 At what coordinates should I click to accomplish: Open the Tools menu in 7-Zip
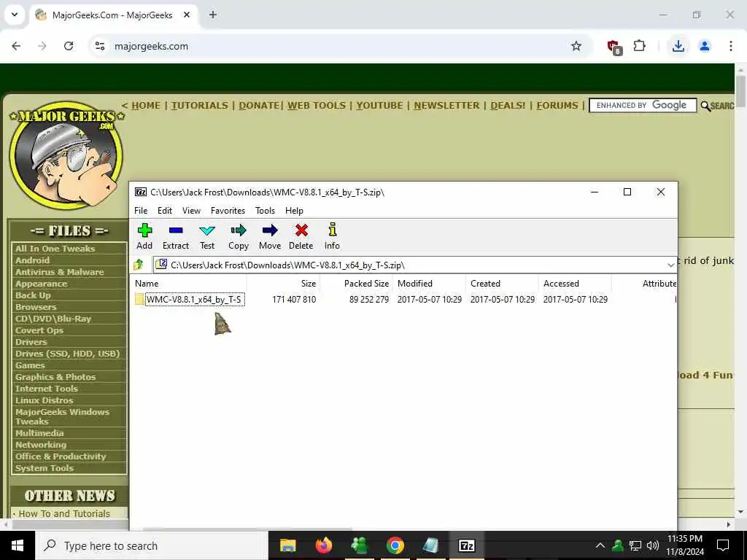click(265, 211)
